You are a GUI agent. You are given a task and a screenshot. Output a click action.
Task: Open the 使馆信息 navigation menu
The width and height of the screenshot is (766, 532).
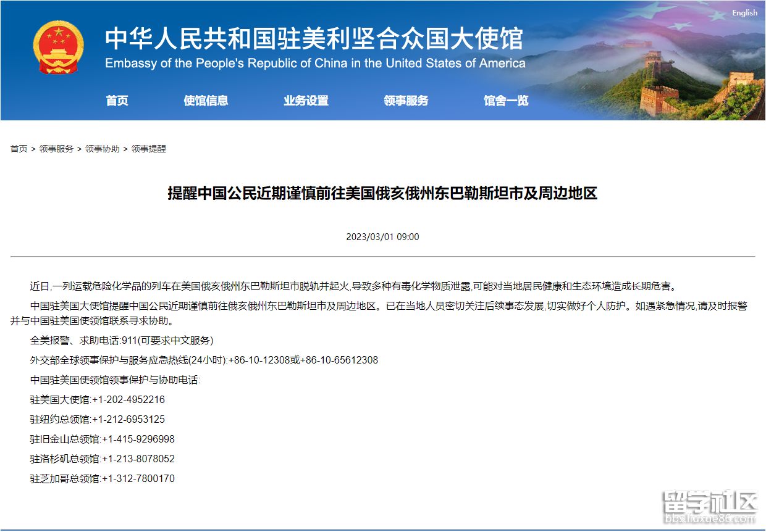(x=206, y=101)
